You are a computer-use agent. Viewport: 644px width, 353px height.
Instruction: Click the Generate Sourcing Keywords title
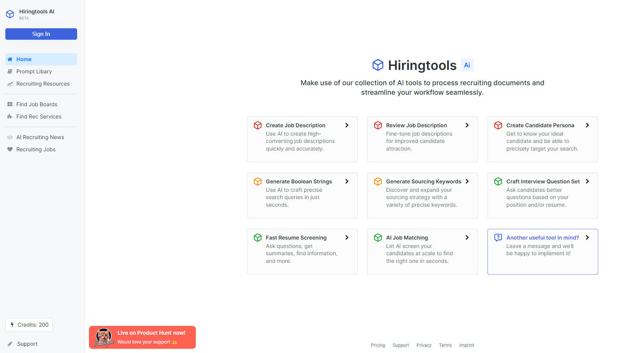(x=424, y=181)
